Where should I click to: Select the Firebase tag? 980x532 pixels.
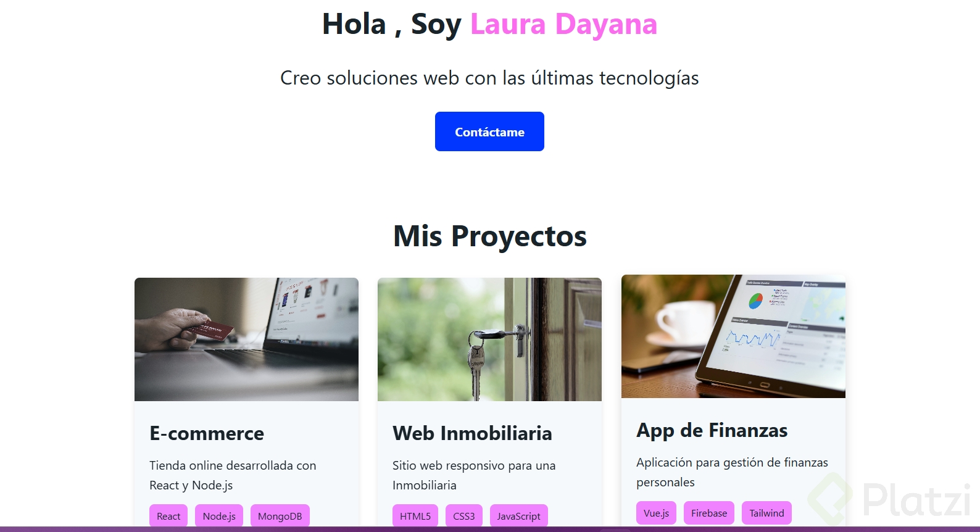coord(709,513)
